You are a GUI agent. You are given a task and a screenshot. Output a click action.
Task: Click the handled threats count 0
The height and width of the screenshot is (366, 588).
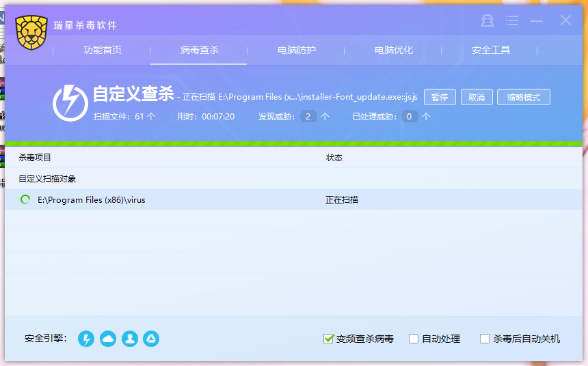pyautogui.click(x=410, y=117)
